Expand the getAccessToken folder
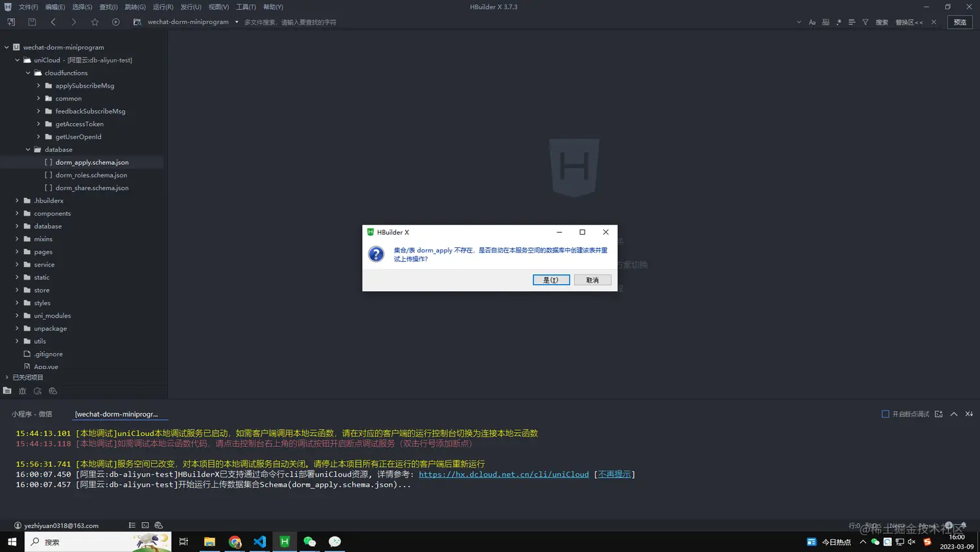Image resolution: width=980 pixels, height=552 pixels. 38,124
